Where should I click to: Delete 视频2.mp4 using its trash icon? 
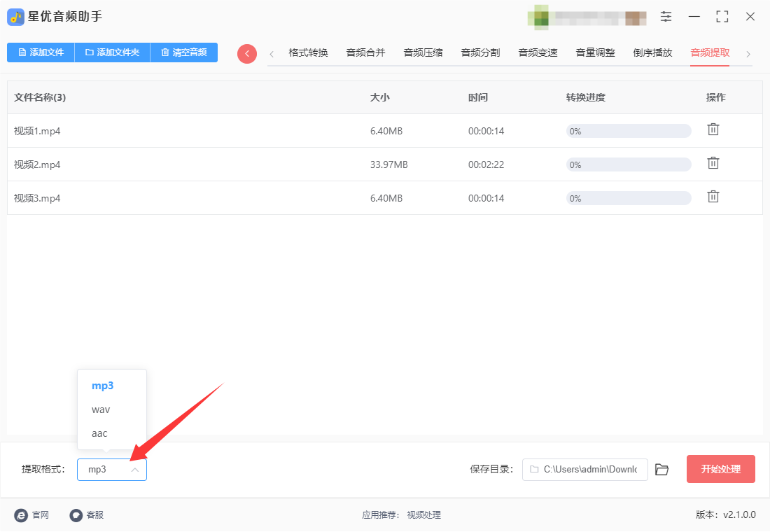click(x=713, y=163)
